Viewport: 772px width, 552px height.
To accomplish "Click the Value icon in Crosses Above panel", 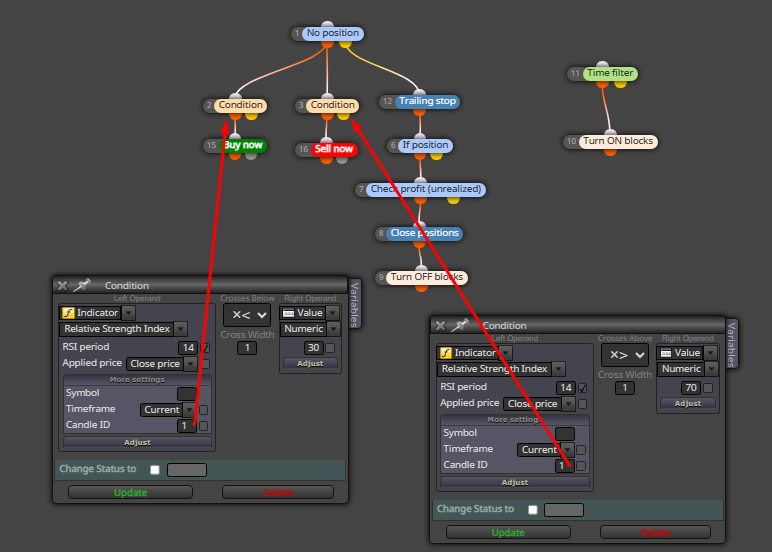I will tap(666, 353).
